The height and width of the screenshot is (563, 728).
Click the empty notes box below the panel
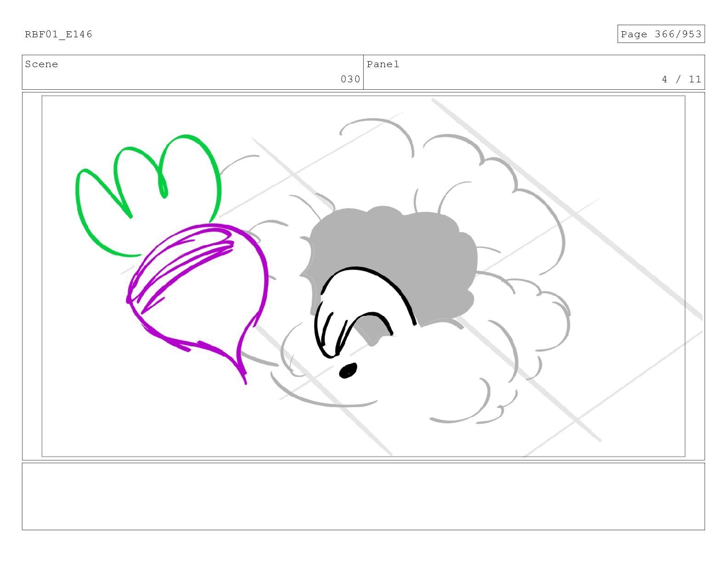tap(363, 496)
